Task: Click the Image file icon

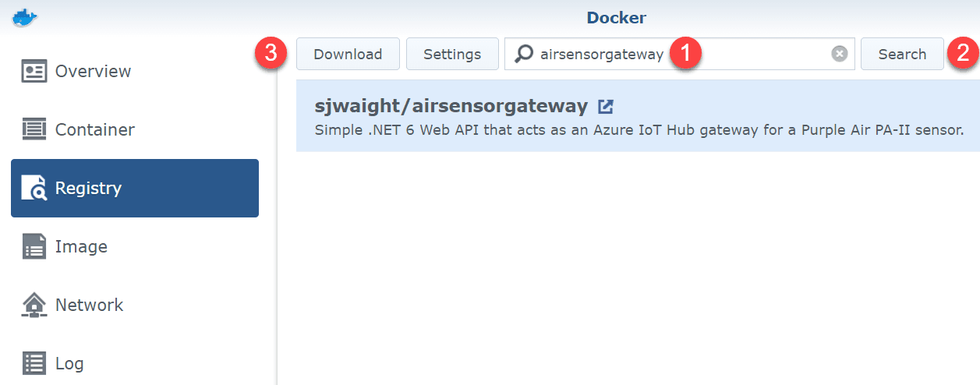Action: (x=34, y=247)
